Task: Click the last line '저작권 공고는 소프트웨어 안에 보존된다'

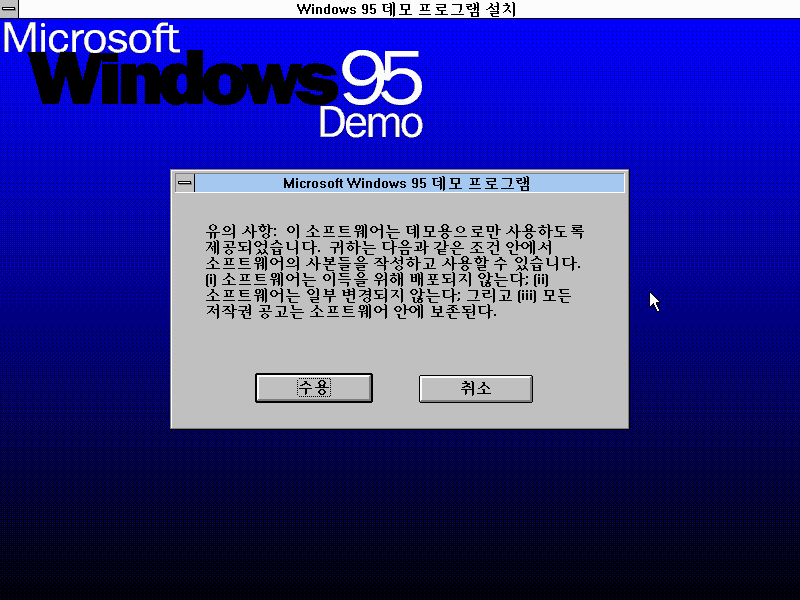Action: [351, 311]
